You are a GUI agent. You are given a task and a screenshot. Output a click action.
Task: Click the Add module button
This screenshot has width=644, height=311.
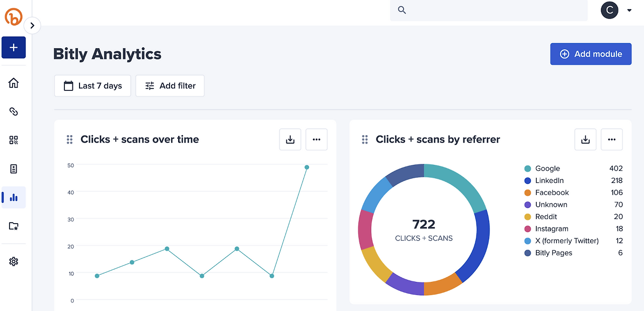coord(591,54)
